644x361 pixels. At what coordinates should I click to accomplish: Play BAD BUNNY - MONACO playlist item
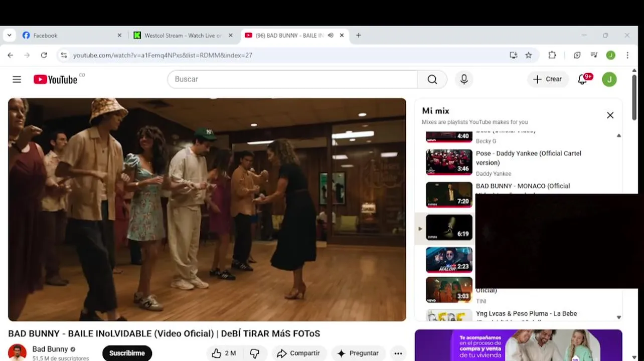pos(523,186)
